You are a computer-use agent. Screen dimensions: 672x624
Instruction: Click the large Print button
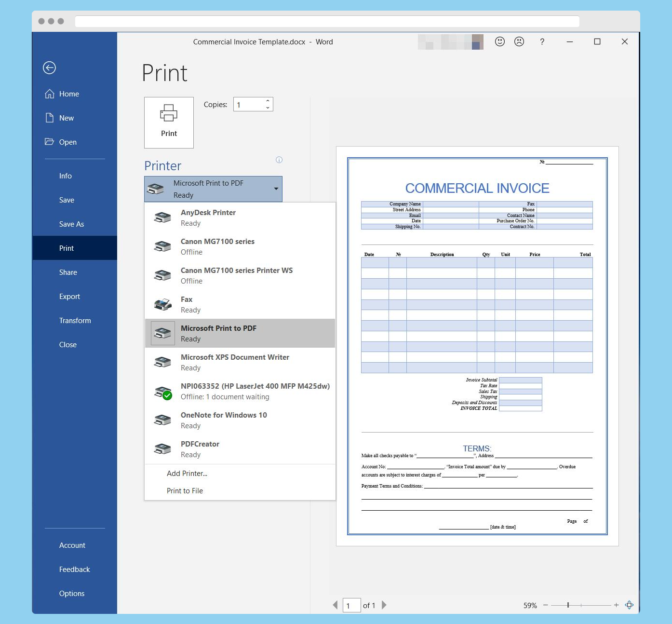tap(169, 122)
